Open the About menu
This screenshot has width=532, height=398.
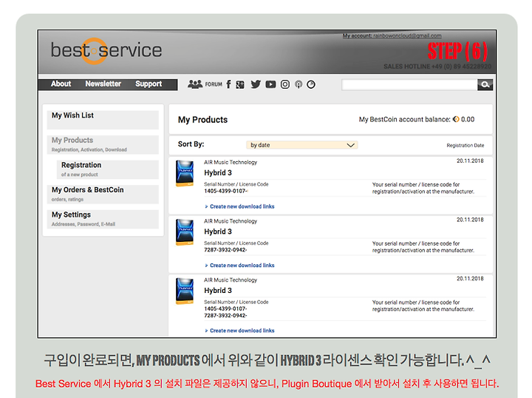point(61,84)
